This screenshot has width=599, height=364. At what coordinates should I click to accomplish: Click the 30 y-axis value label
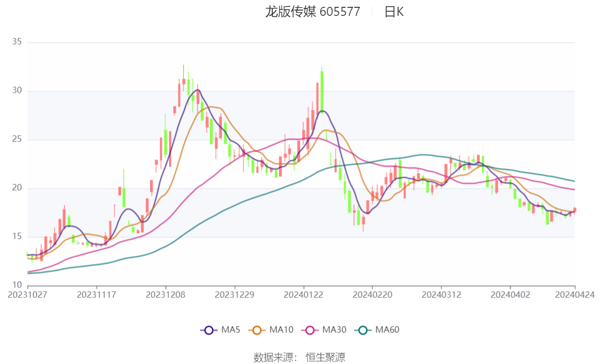[17, 90]
